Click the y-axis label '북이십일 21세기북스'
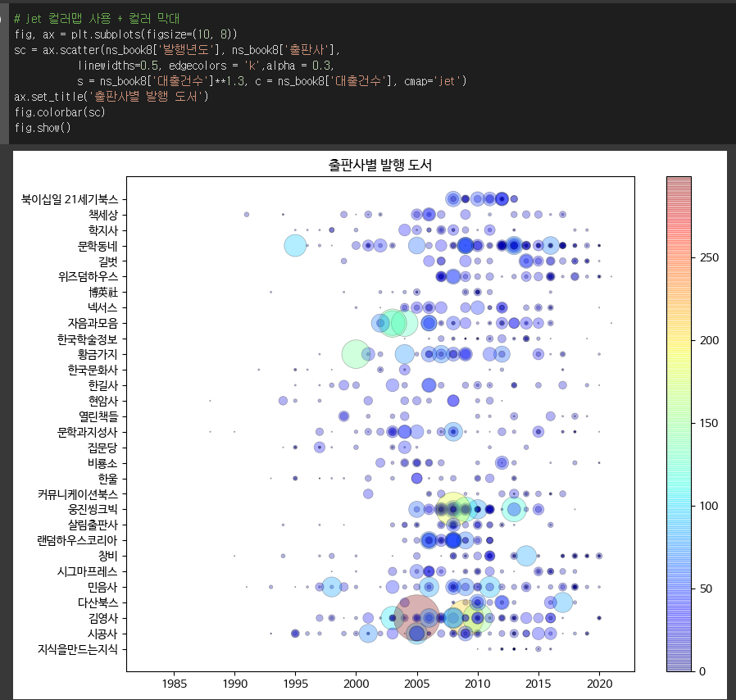The width and height of the screenshot is (736, 700). (x=70, y=199)
